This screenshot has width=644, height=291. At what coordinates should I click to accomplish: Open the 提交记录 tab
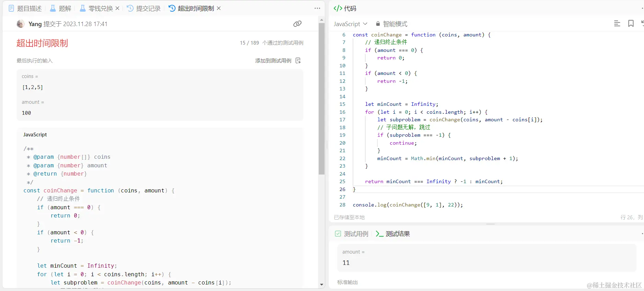[x=144, y=8]
